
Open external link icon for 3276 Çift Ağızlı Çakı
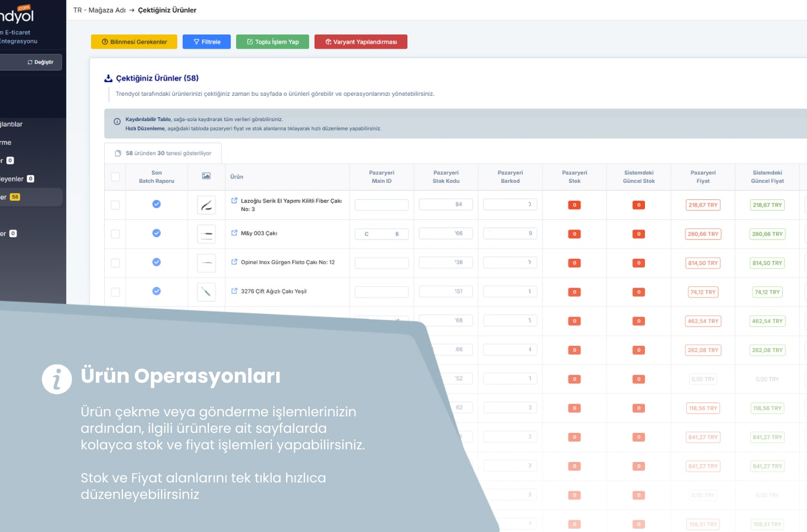coord(234,291)
